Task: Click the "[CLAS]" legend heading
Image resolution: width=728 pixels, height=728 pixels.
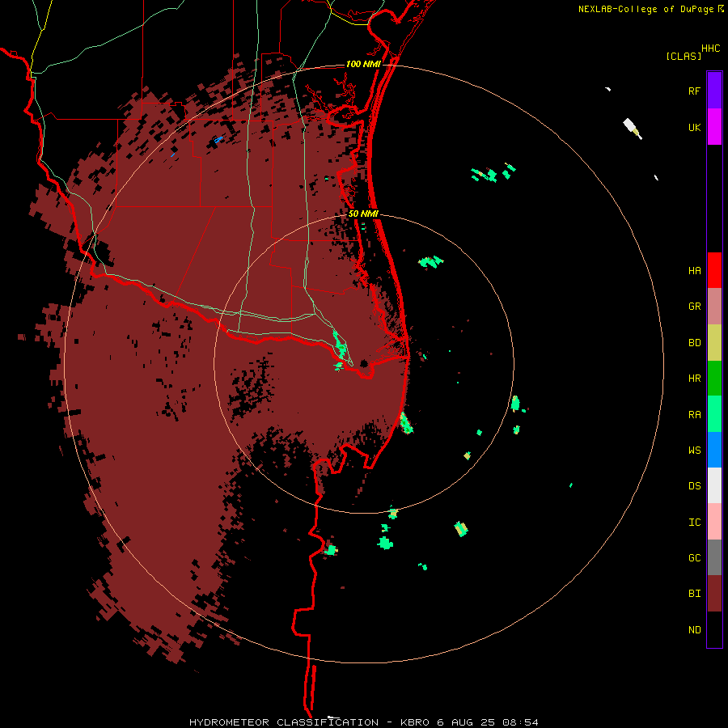Action: pyautogui.click(x=684, y=56)
